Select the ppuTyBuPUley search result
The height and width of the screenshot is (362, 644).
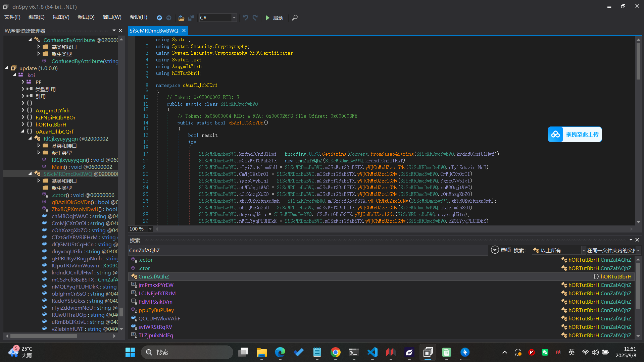click(x=381, y=310)
